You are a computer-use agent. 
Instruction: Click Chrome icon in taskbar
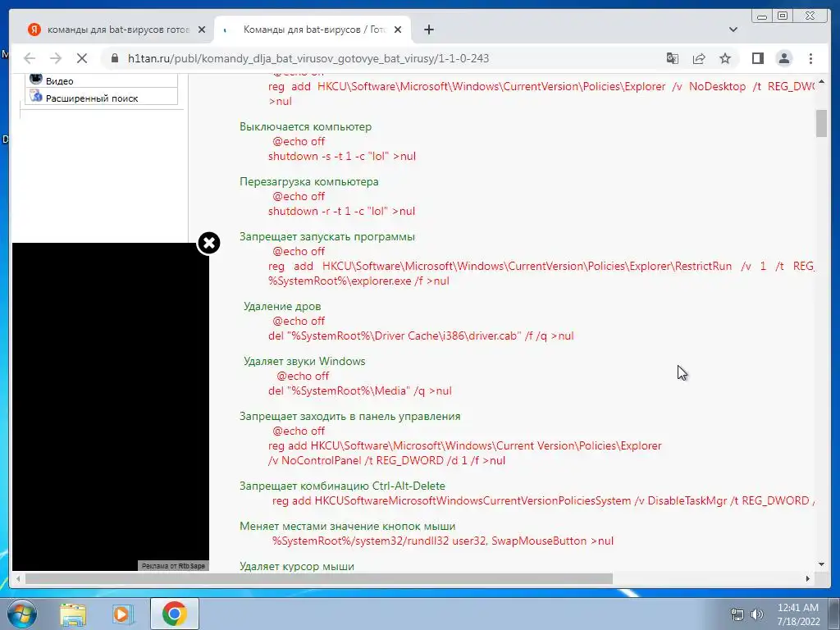(x=174, y=614)
